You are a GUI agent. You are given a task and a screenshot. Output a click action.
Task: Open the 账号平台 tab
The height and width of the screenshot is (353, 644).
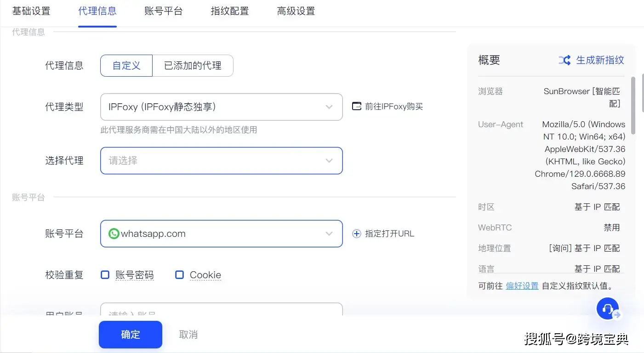pos(164,11)
